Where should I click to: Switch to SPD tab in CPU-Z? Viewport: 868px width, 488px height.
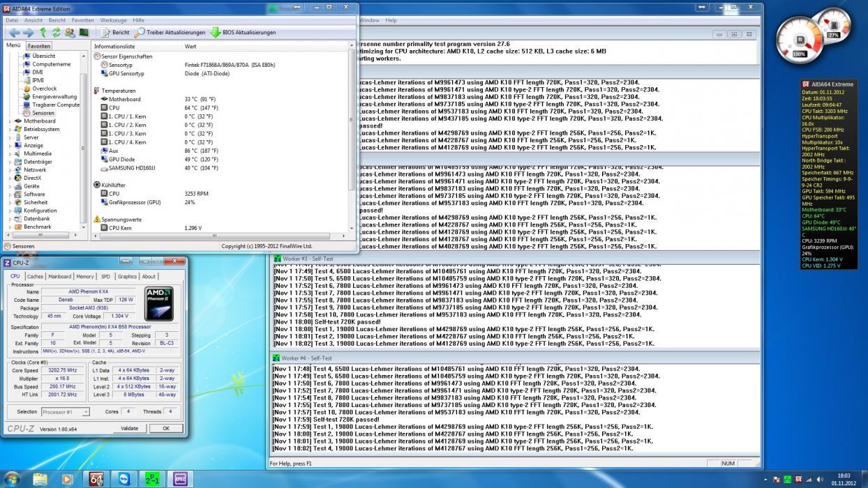click(105, 277)
